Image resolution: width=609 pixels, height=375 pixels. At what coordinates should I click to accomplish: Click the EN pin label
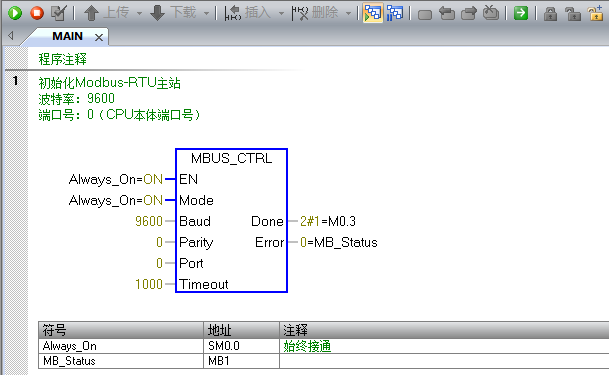[x=188, y=179]
